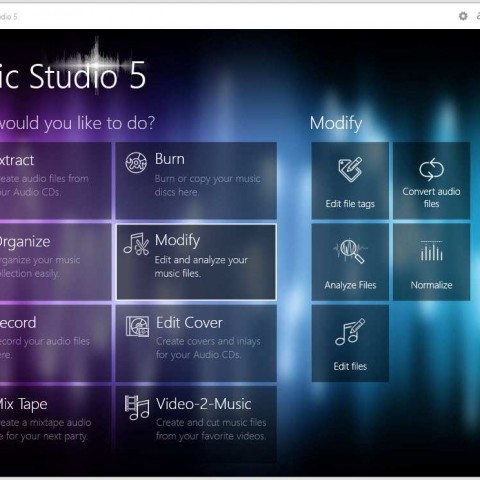Click the 'Edit files' label
The image size is (480, 480).
click(350, 366)
